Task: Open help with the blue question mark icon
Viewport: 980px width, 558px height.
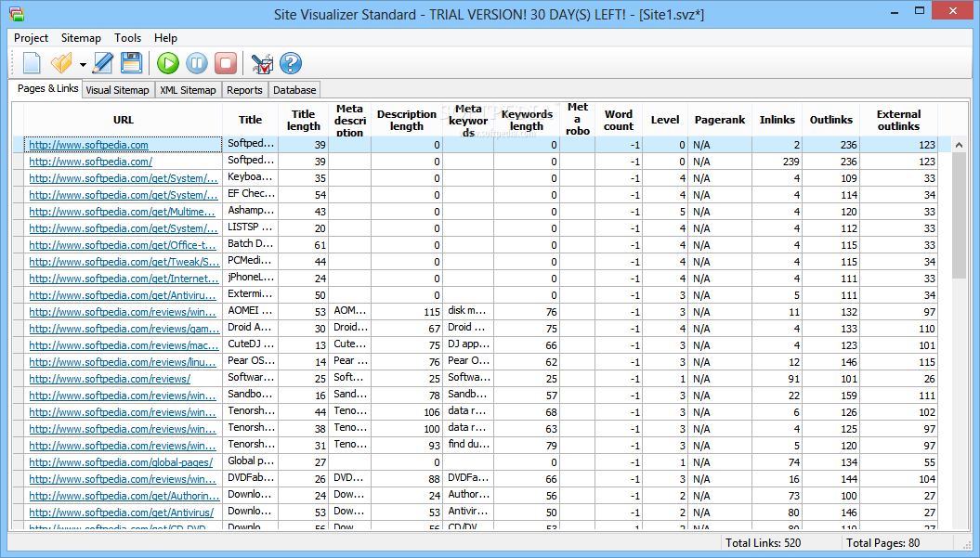Action: pos(291,63)
